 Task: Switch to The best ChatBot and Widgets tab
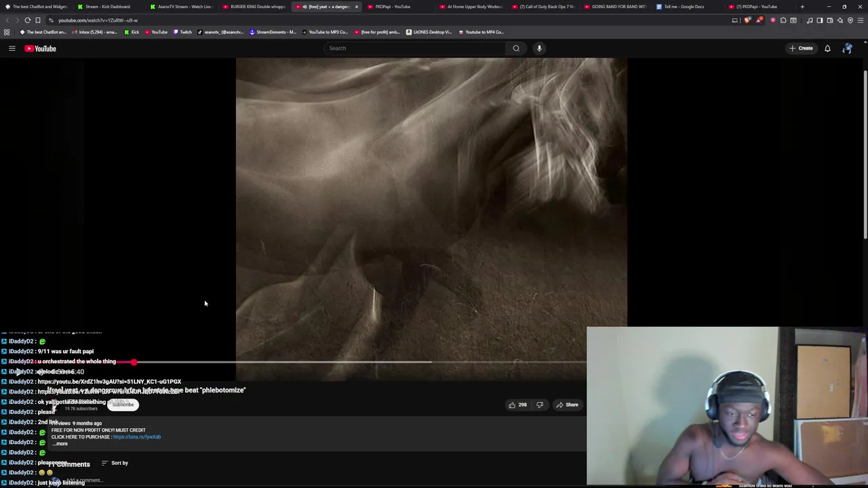(x=36, y=7)
